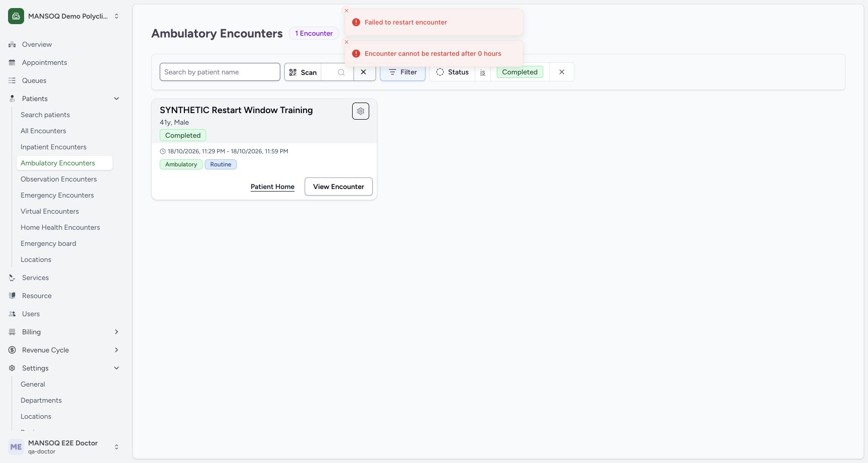Open the Patient Home link
This screenshot has height=463, width=868.
[x=273, y=187]
